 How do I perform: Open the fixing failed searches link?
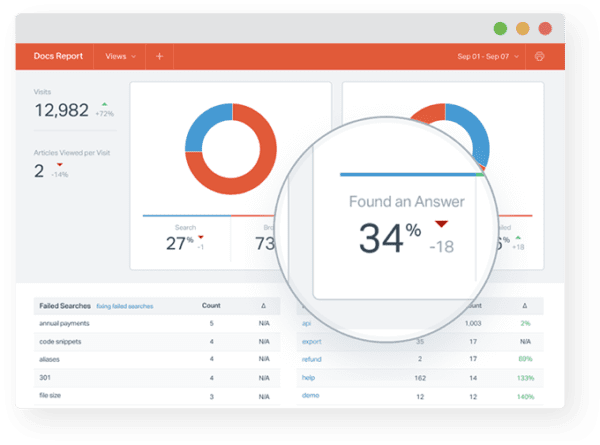[x=125, y=306]
